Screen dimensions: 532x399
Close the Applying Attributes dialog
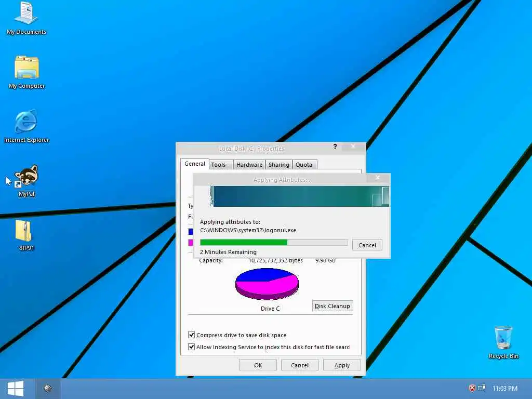click(x=378, y=178)
